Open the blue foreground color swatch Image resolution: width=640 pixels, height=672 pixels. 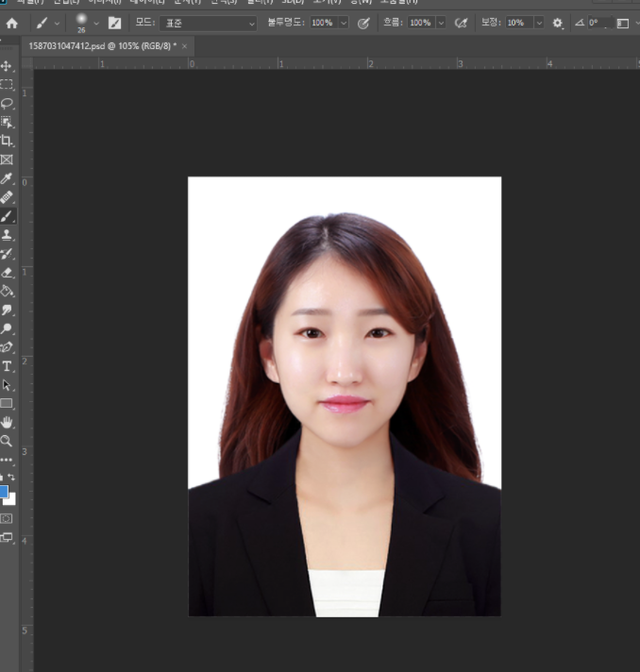coord(4,491)
